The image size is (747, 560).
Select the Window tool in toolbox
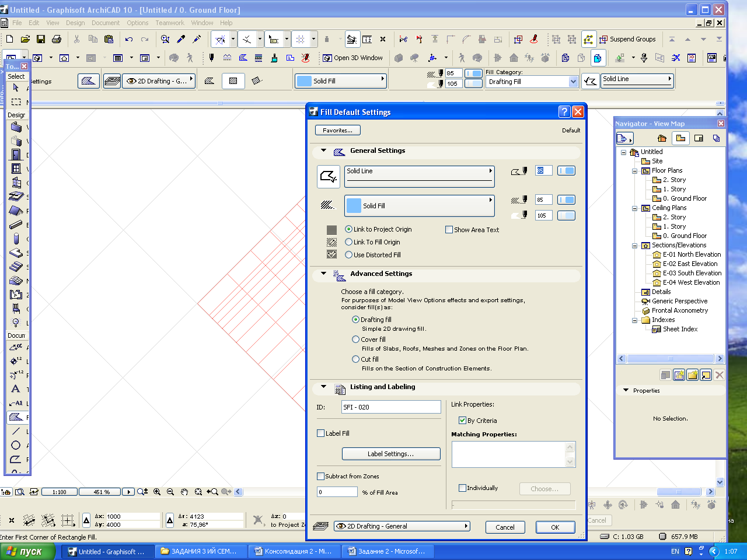(16, 169)
